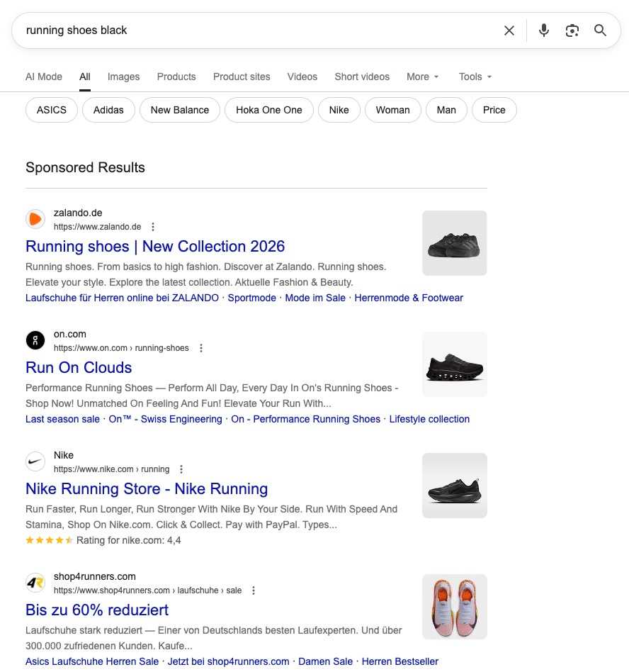This screenshot has width=629, height=672.
Task: Click the Zalando orange favicon
Action: 35,219
